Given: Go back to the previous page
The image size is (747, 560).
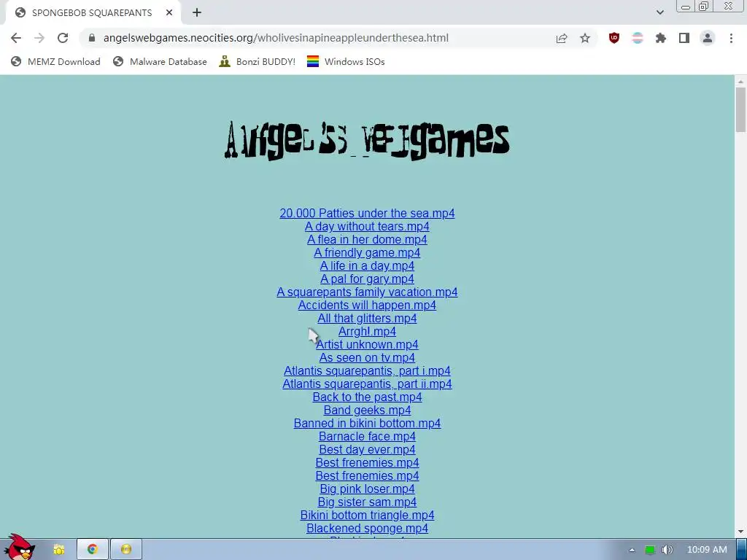Looking at the screenshot, I should 16,38.
